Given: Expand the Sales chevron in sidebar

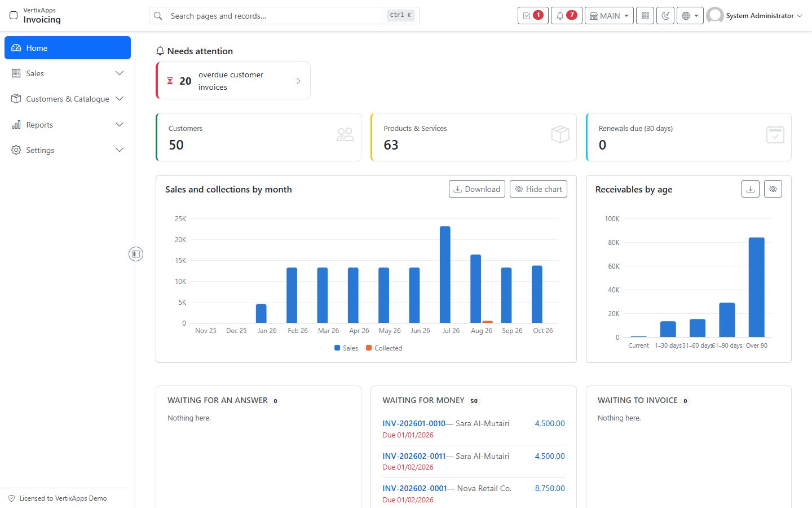Looking at the screenshot, I should (120, 73).
